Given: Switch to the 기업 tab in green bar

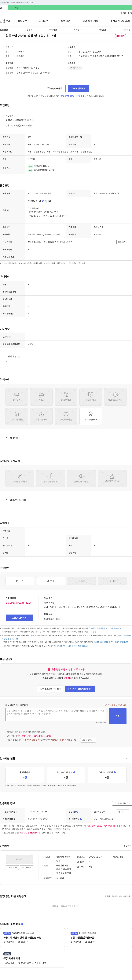Looking at the screenshot, I should tap(16, 8).
